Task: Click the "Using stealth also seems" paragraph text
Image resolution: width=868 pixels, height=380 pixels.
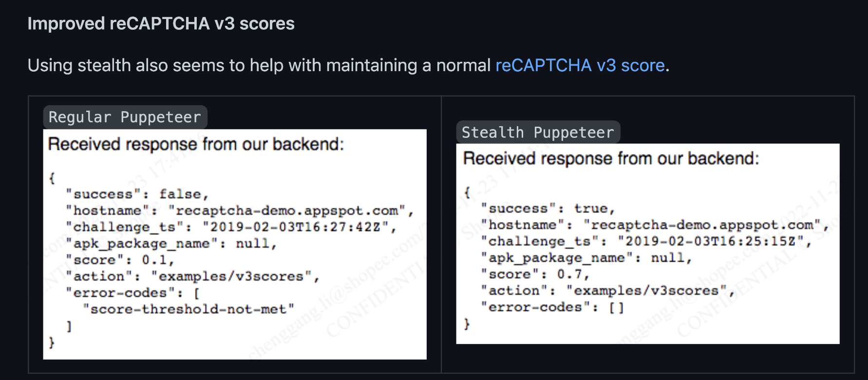Action: click(x=258, y=65)
